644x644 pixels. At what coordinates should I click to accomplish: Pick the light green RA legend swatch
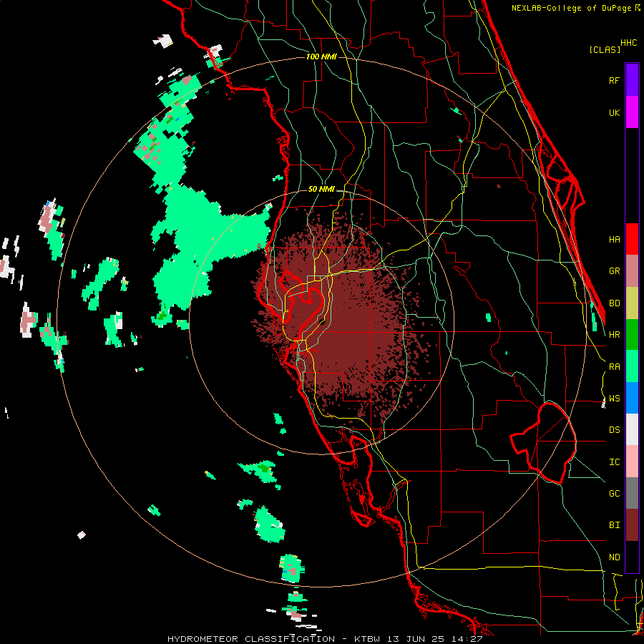pyautogui.click(x=632, y=366)
